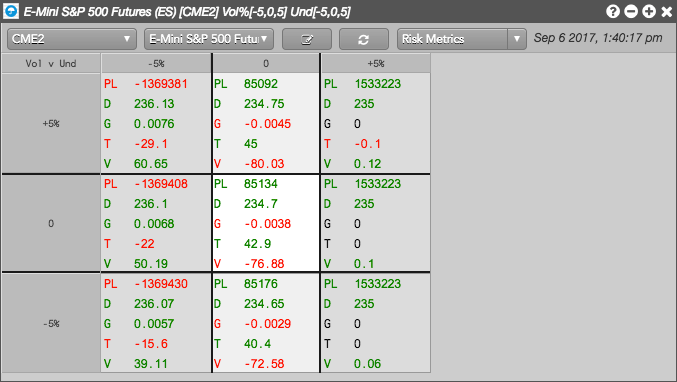Click delta value 234.7

tap(260, 204)
